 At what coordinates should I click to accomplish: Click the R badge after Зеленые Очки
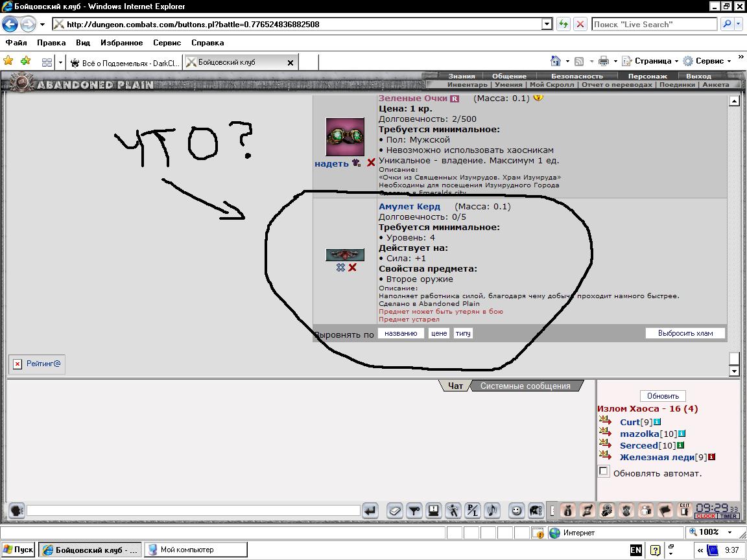click(455, 99)
